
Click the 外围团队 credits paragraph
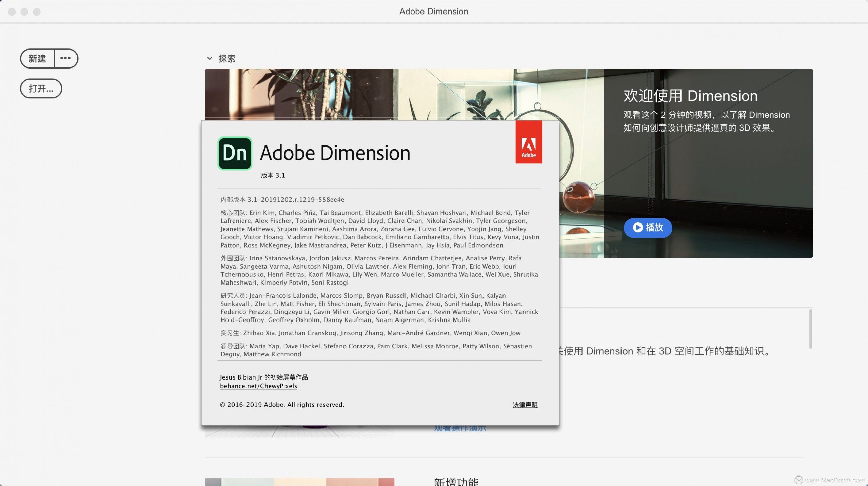(379, 270)
